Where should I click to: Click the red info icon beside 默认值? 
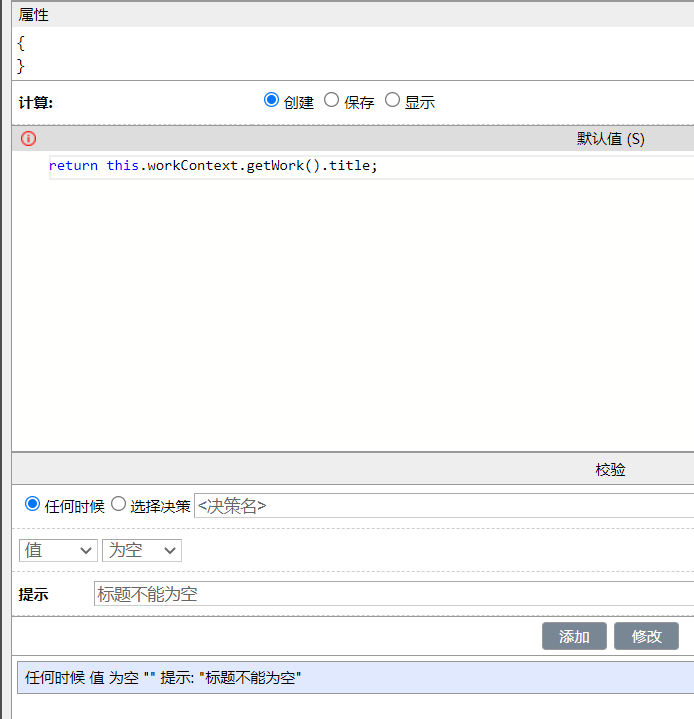point(28,139)
